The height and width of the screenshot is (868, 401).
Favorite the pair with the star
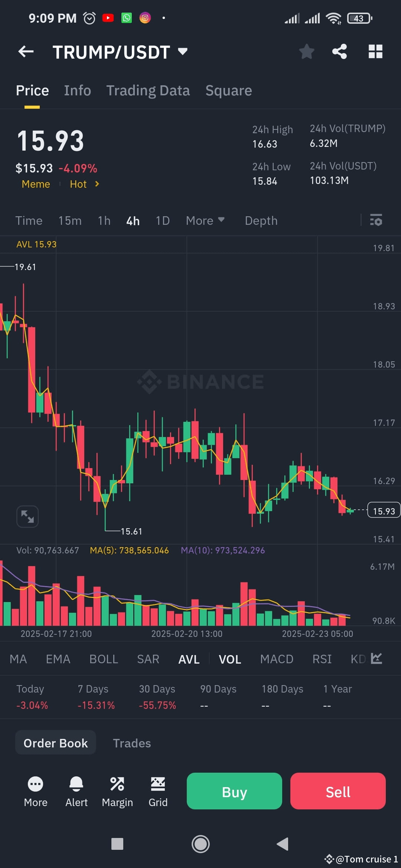pos(307,52)
